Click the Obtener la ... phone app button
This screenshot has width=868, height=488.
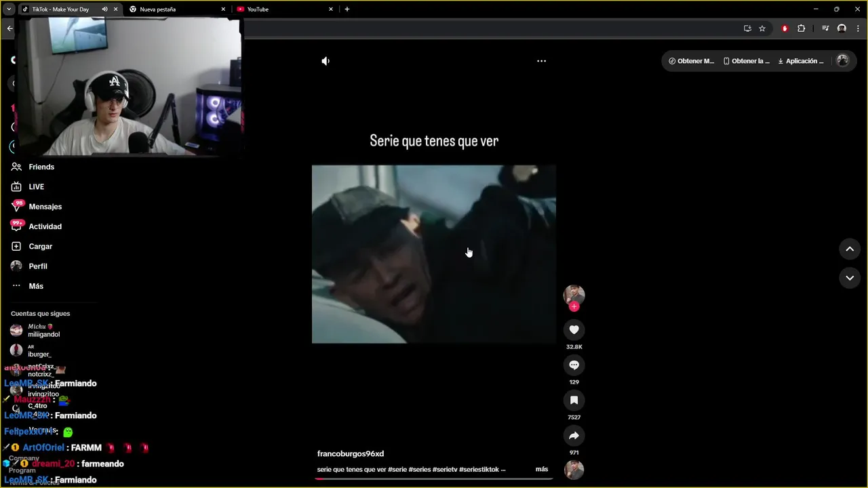(x=747, y=61)
